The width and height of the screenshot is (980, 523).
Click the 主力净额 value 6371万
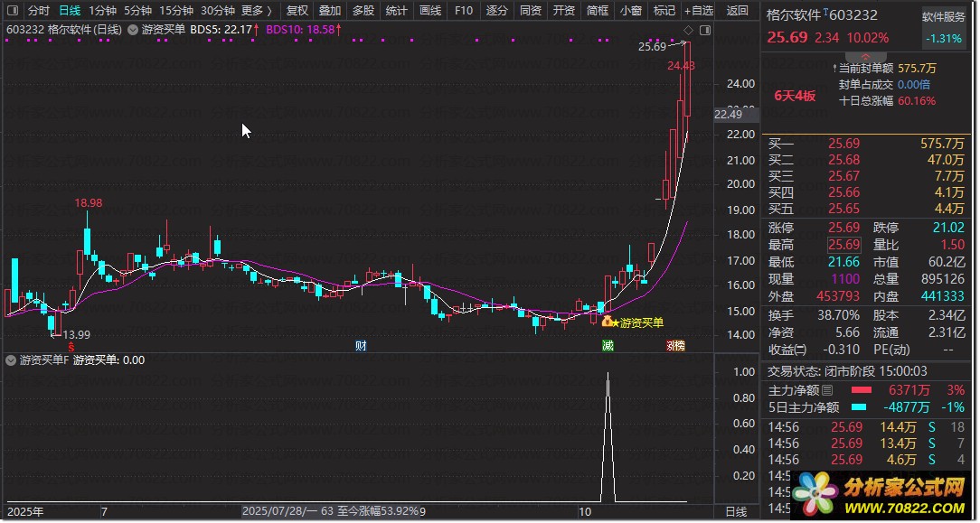click(909, 391)
